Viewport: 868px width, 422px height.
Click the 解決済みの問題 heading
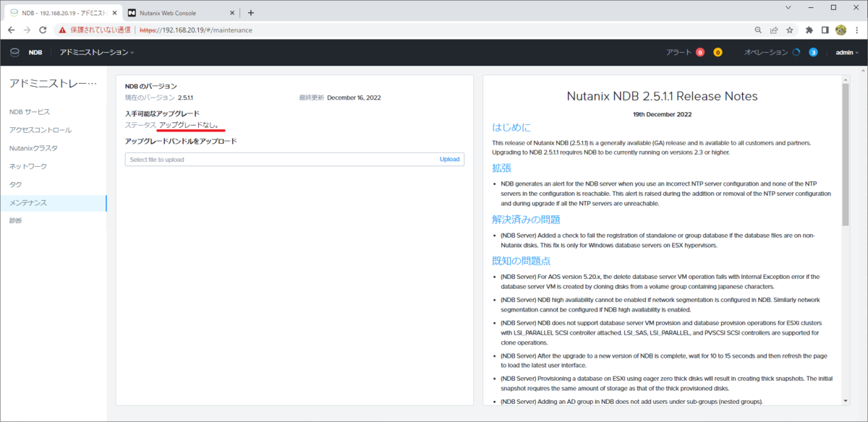click(526, 220)
